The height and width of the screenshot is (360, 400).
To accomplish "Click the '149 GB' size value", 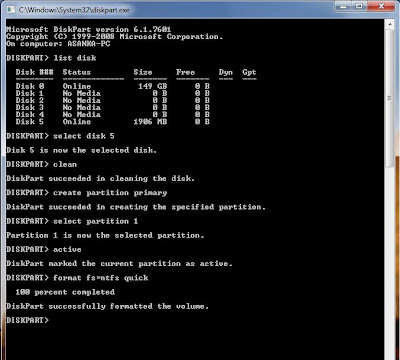I will [153, 86].
